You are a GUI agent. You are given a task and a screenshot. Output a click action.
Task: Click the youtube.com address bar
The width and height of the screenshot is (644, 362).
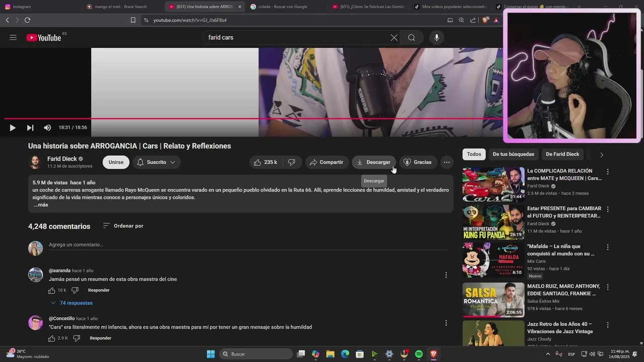[x=292, y=20]
